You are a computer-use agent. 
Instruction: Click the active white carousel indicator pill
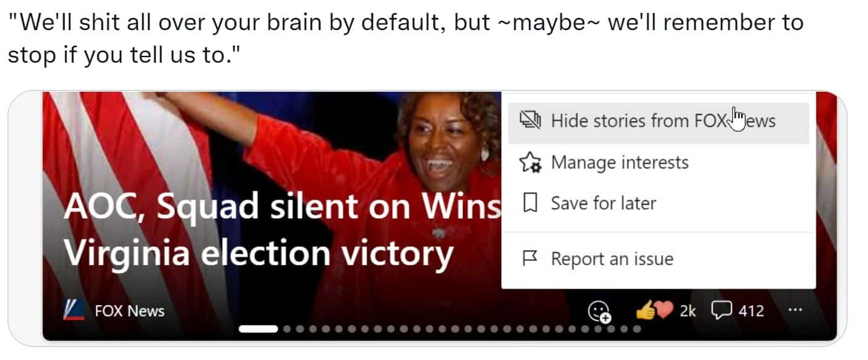(x=258, y=329)
